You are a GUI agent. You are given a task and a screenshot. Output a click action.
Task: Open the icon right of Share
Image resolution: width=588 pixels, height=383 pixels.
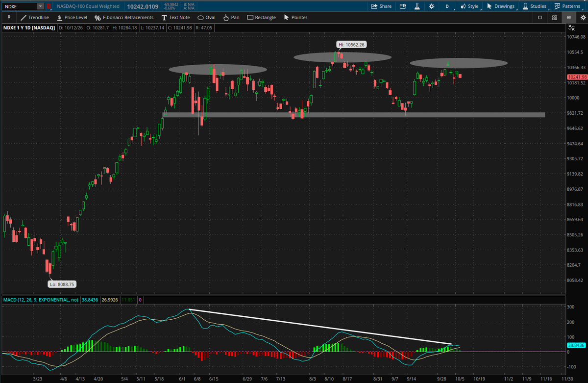click(x=402, y=6)
